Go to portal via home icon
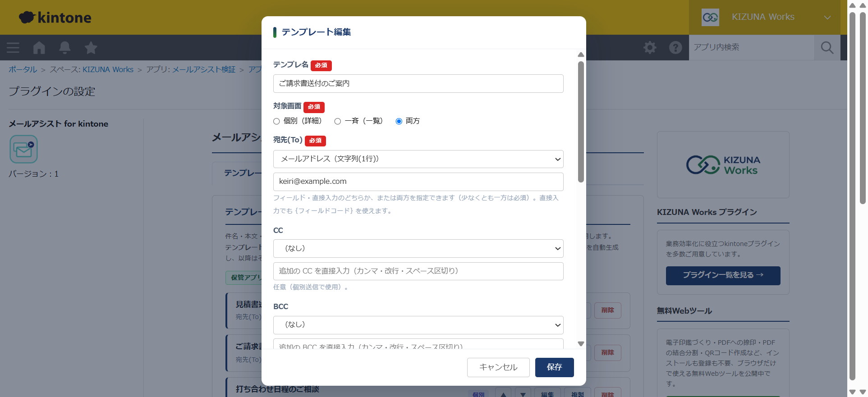This screenshot has height=397, width=868. click(39, 48)
